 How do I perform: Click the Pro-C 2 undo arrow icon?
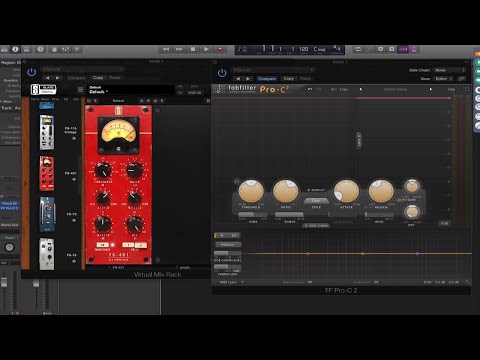[x=310, y=89]
